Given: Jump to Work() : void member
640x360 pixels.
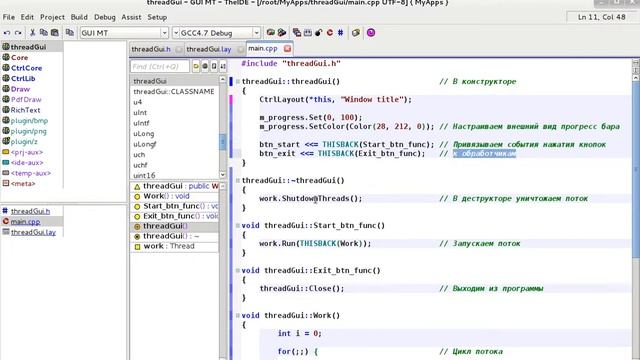Looking at the screenshot, I should coord(166,196).
